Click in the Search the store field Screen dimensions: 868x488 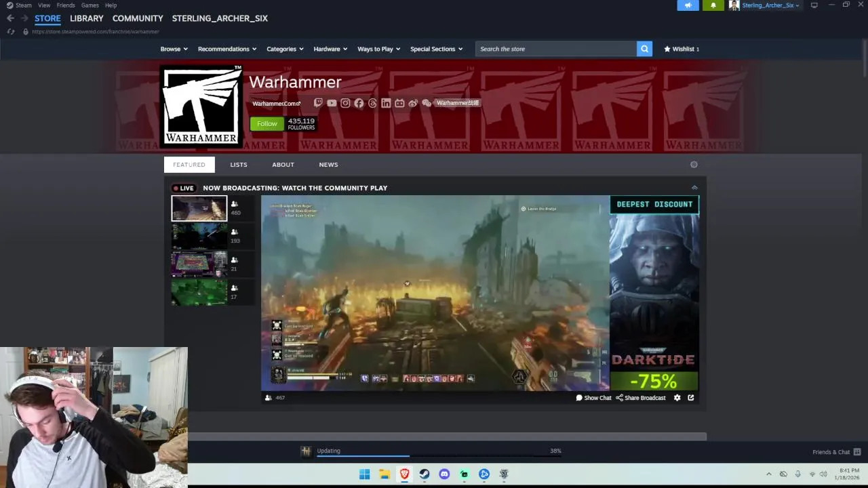[x=556, y=49]
